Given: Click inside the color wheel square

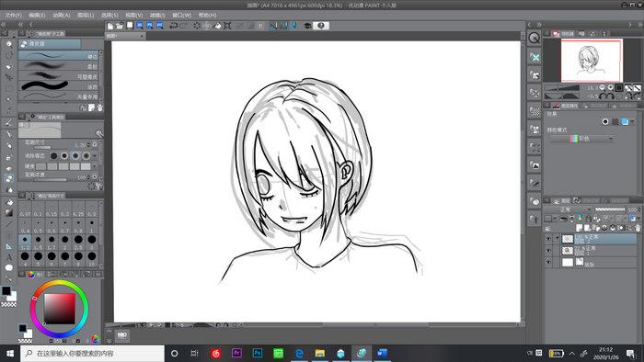Looking at the screenshot, I should 60,309.
